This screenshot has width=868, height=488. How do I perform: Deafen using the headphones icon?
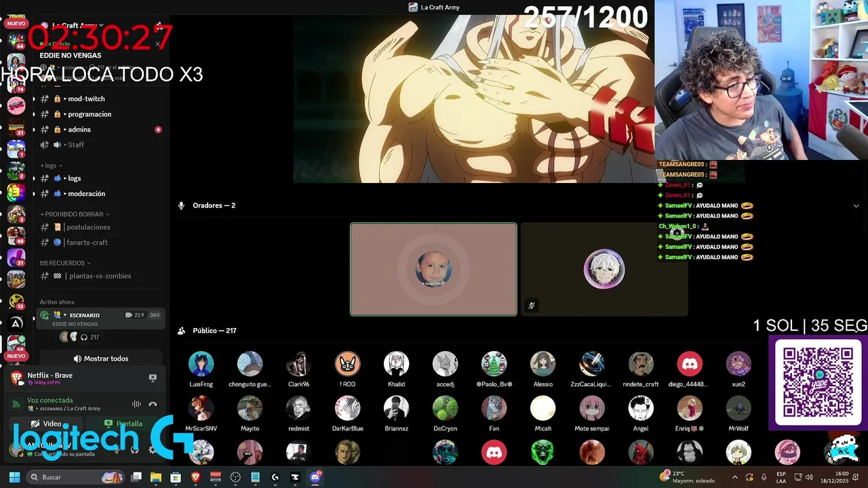[x=134, y=449]
